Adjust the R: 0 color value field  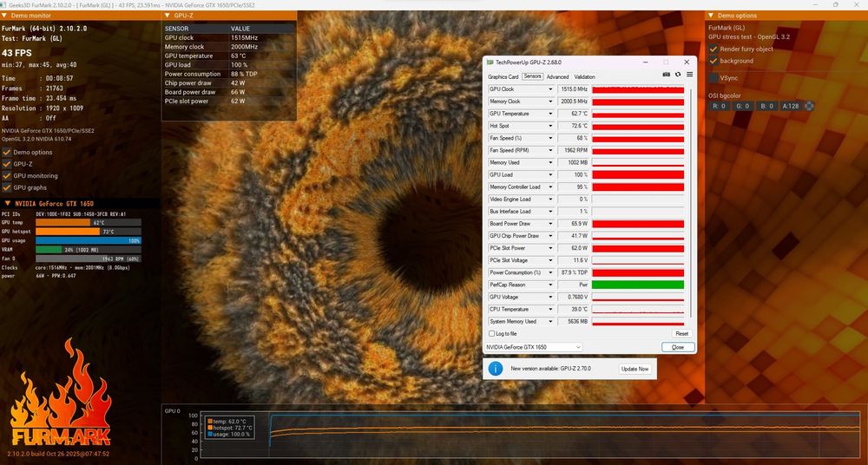click(x=719, y=106)
